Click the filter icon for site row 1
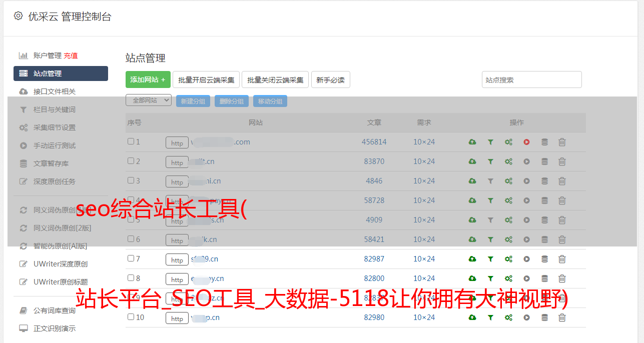Screen dimensions: 644x343 point(490,142)
